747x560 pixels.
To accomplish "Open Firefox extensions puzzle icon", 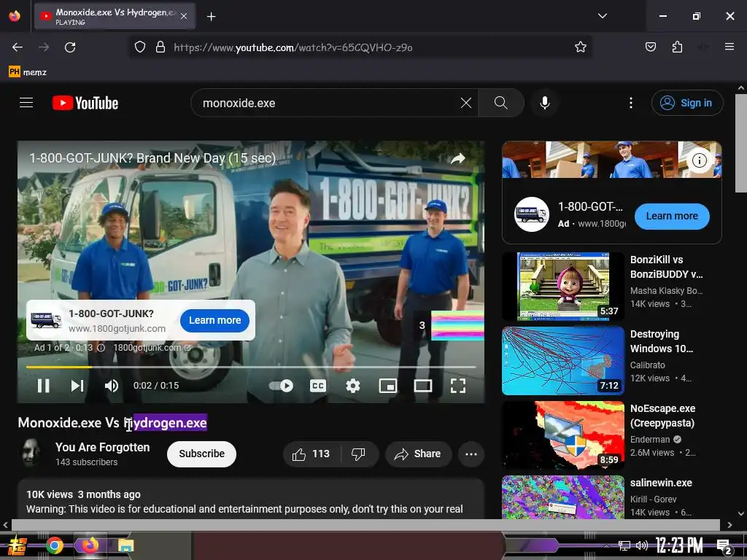I will pyautogui.click(x=677, y=47).
